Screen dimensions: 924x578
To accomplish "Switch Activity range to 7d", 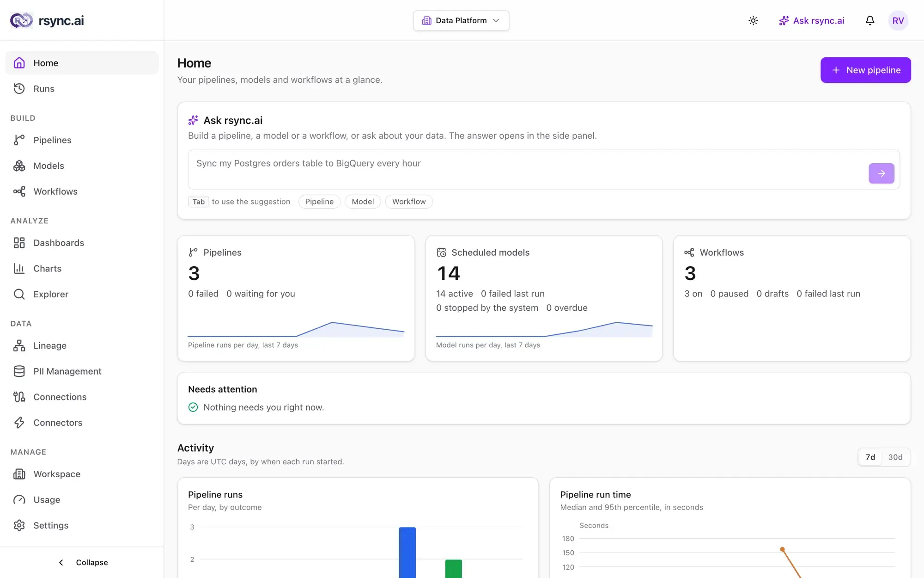I will 870,457.
